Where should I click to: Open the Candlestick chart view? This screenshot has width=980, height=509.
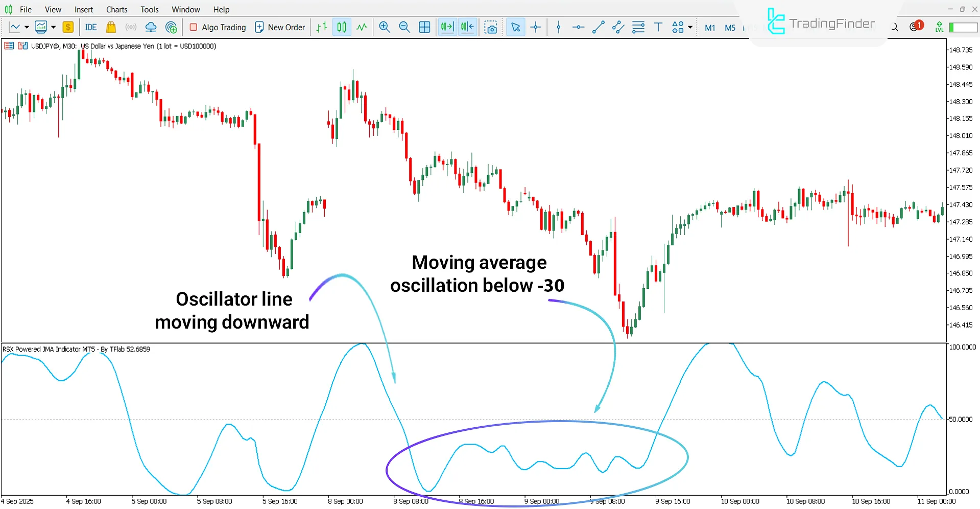tap(341, 27)
